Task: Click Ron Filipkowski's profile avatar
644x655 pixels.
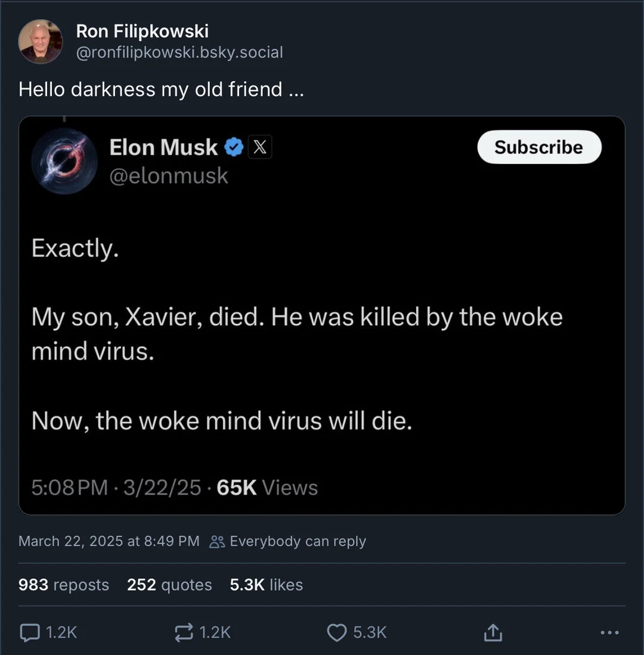Action: pyautogui.click(x=41, y=41)
